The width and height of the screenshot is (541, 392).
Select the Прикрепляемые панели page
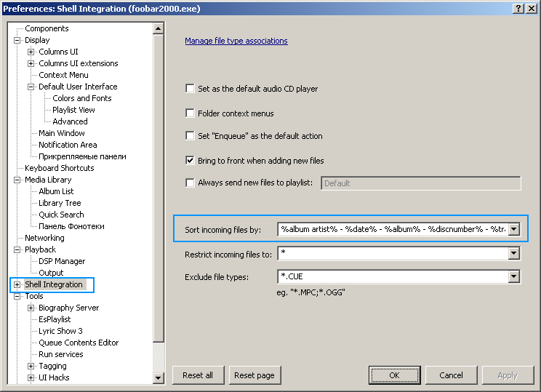tap(82, 156)
